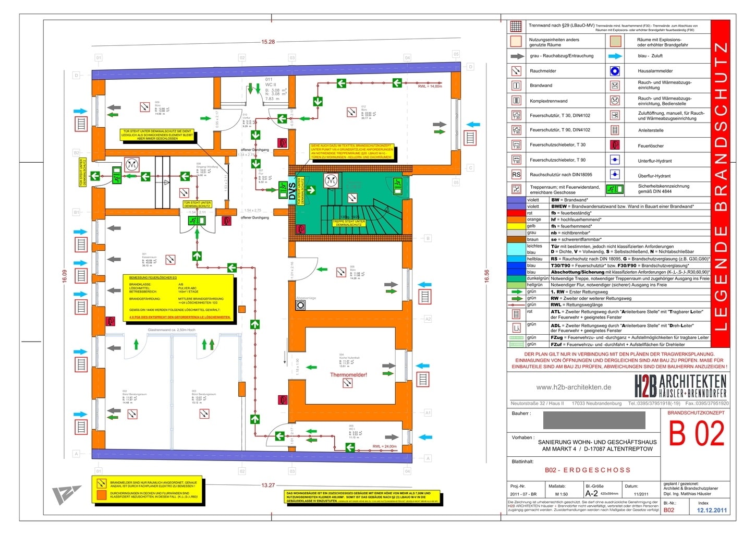Viewport: 756px width, 535px height.
Task: Click the smoke detector in Büro 009
Action: 144,107
